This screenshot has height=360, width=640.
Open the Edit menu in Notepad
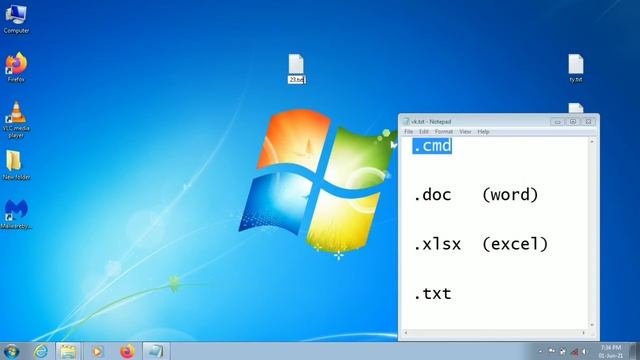coord(424,132)
